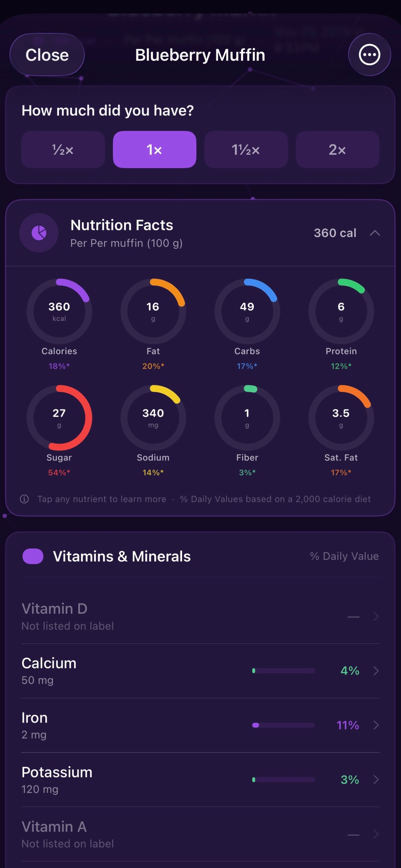Image resolution: width=401 pixels, height=868 pixels.
Task: Collapse the Nutrition Facts section chevron
Action: (x=375, y=233)
